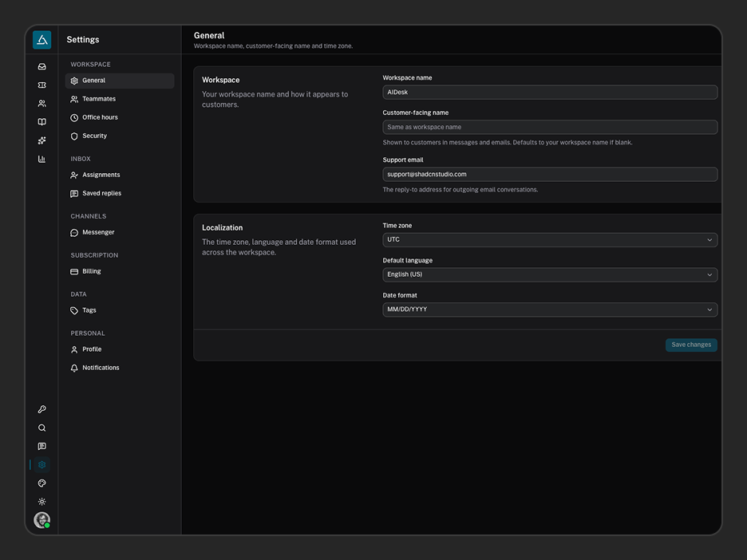
Task: Click the bell icon beside Notifications
Action: point(74,368)
